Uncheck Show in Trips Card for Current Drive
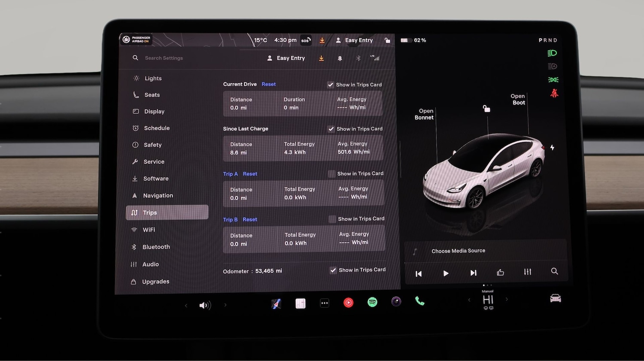The image size is (644, 361). tap(331, 85)
